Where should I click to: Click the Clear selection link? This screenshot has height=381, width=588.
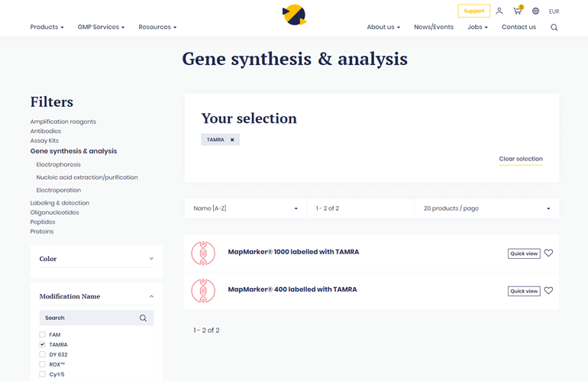[521, 159]
